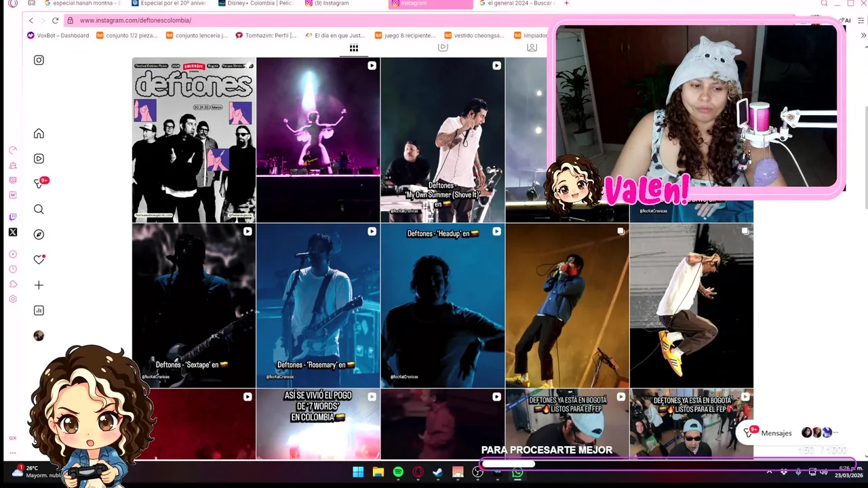Viewport: 868px width, 488px height.
Task: Open 'El día en que Just...' bookmark
Action: [336, 35]
